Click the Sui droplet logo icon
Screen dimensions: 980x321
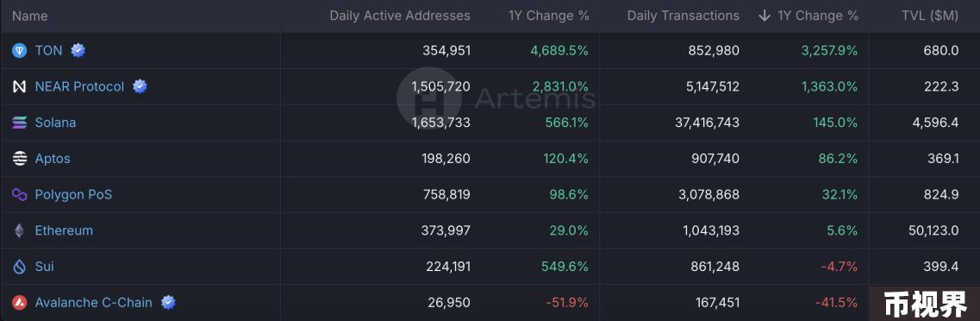pos(19,267)
